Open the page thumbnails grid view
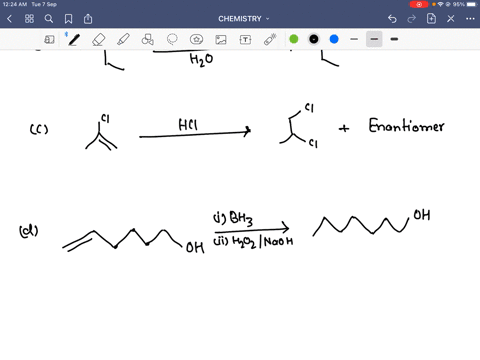Image resolution: width=480 pixels, height=360 pixels. (29, 19)
